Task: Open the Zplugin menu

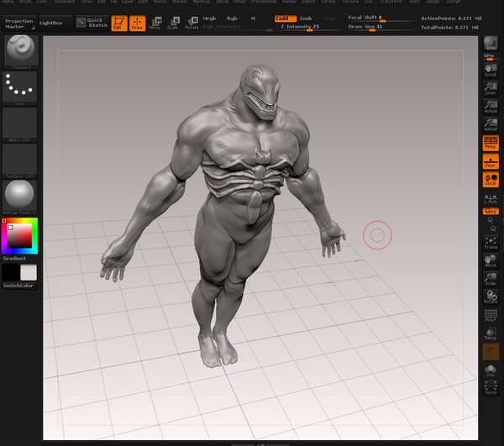Action: click(433, 2)
